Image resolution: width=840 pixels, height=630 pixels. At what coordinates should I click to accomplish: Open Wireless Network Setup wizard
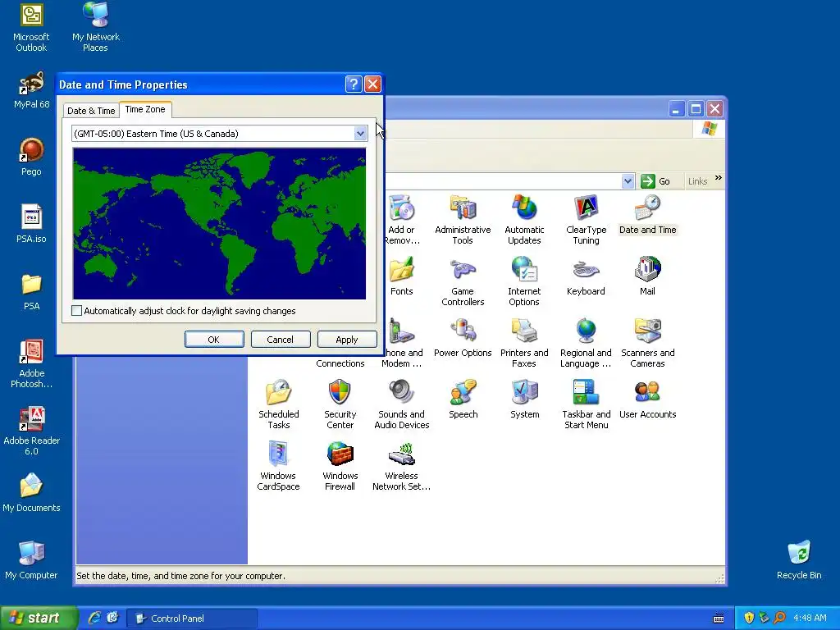[x=402, y=466]
